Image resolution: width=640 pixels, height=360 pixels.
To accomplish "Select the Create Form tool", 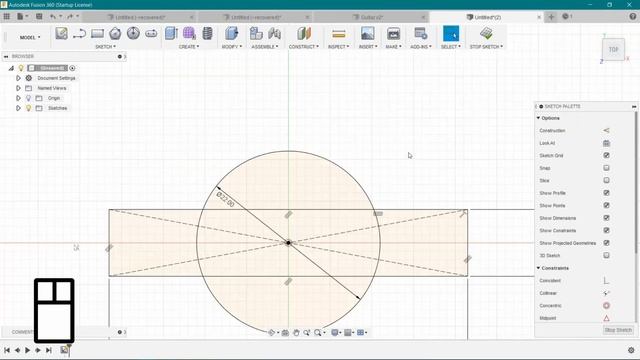I will coord(189,33).
